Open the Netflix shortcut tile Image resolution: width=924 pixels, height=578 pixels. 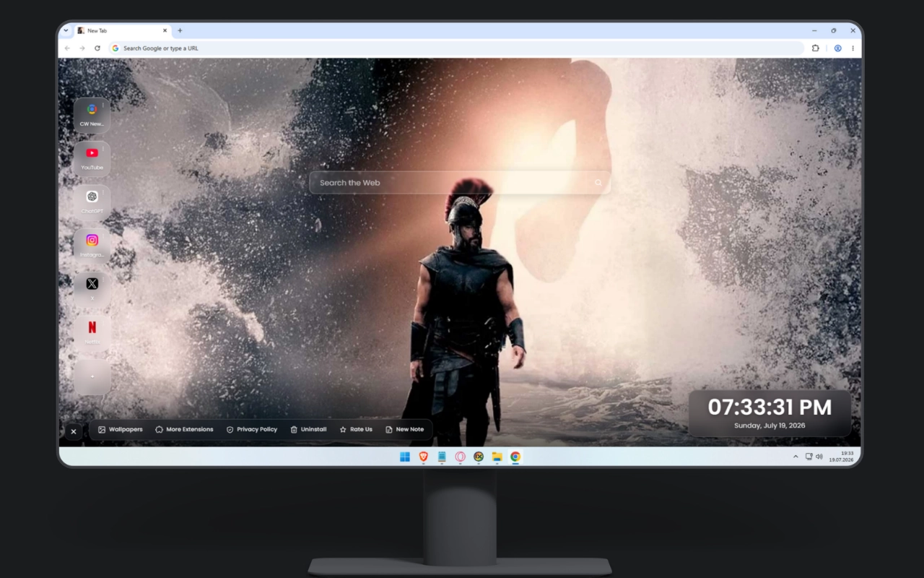click(92, 332)
